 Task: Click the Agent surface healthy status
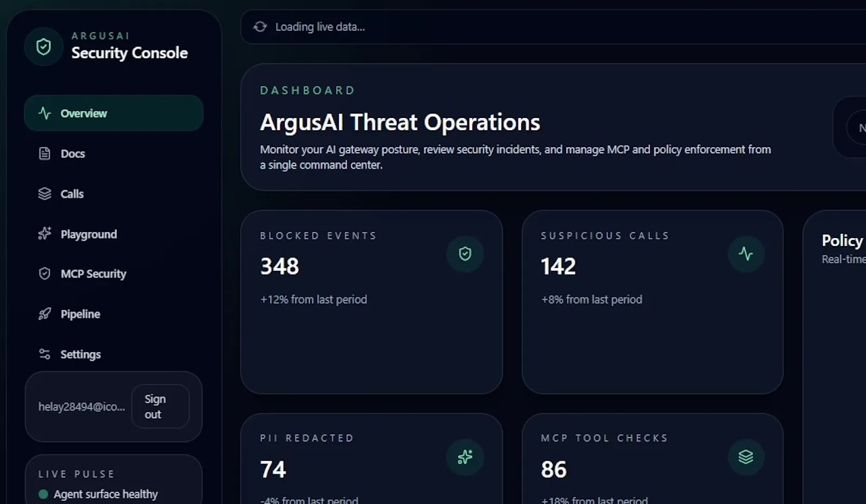point(106,494)
